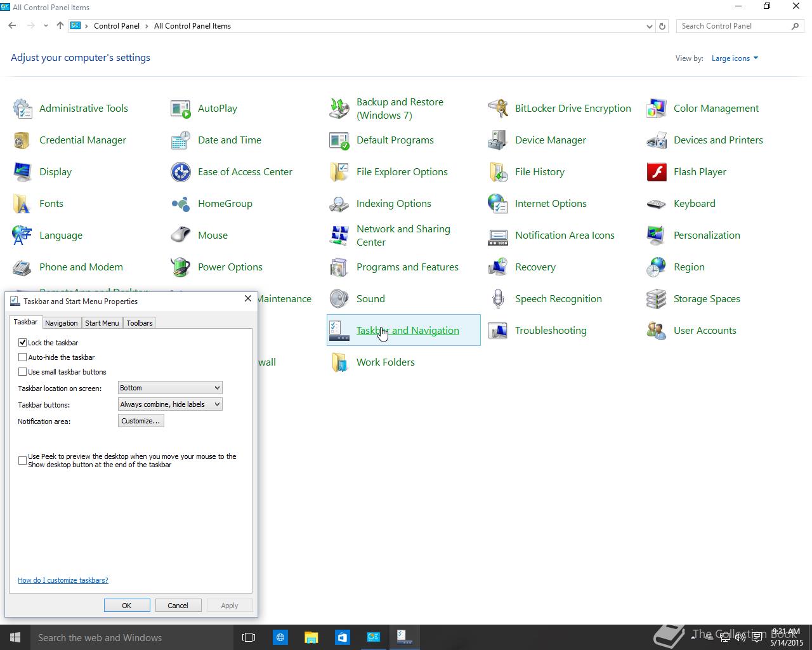The height and width of the screenshot is (650, 812).
Task: Open the BitLocker Drive Encryption icon
Action: coord(498,109)
